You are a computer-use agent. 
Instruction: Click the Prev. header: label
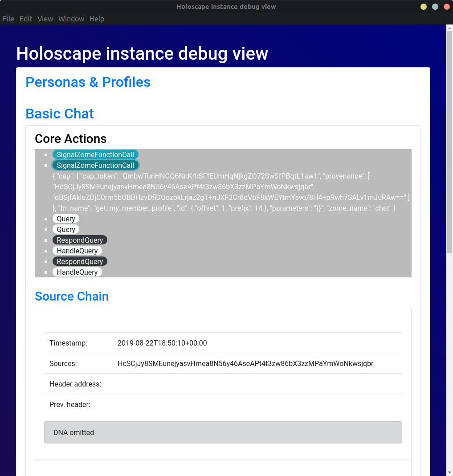pos(70,404)
